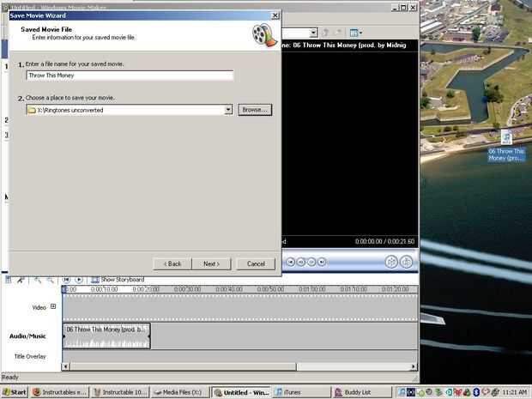Click the Browse... button
Viewport: 532px width, 399px height.
[x=255, y=110]
